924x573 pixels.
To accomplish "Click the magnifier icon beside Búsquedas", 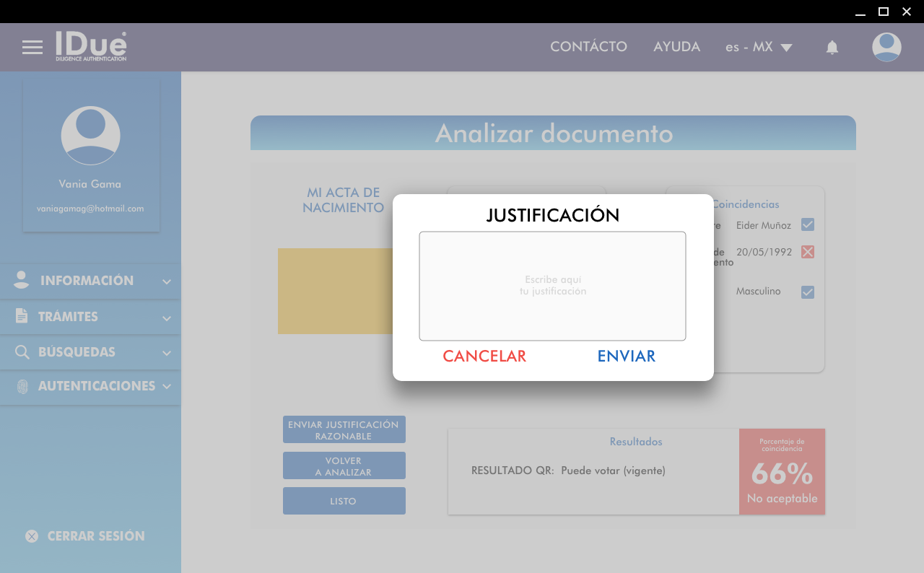I will pos(22,352).
